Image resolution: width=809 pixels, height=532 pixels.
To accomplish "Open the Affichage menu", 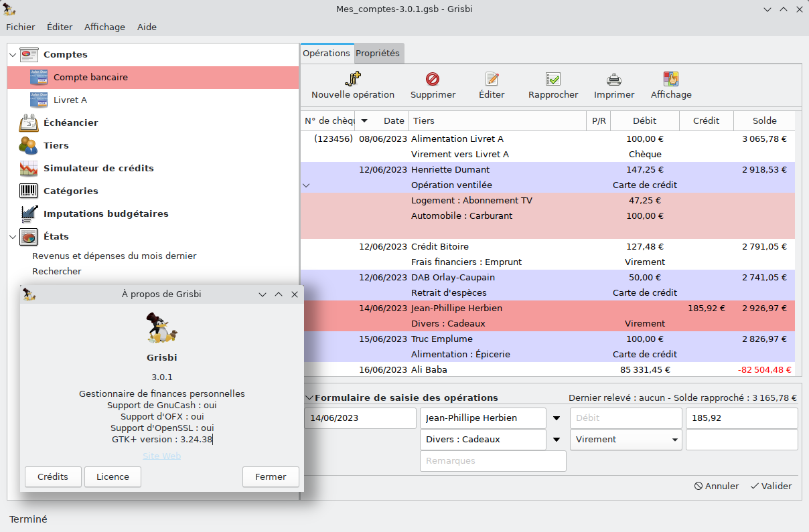I will click(104, 27).
